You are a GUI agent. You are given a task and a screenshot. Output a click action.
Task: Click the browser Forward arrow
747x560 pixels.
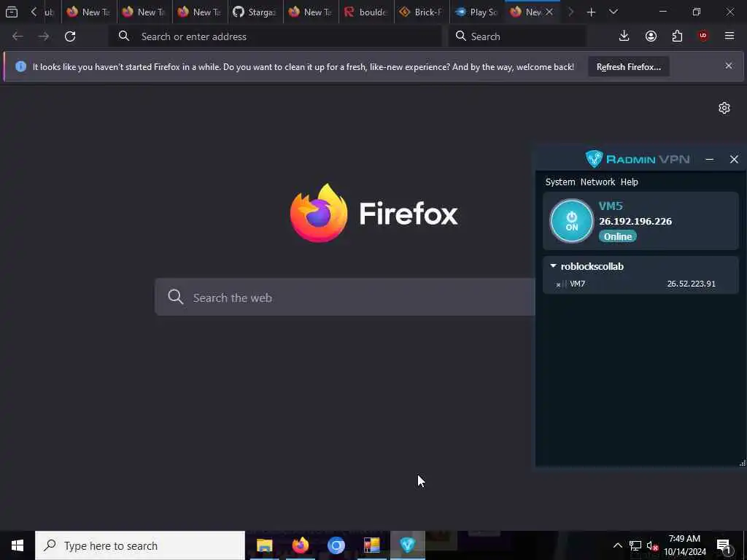(x=43, y=36)
